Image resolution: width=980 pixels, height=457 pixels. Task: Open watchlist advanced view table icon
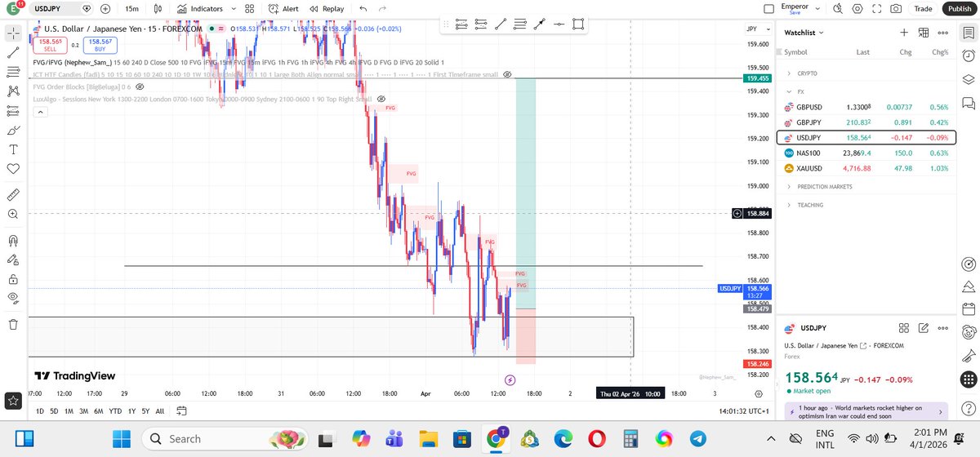point(924,33)
